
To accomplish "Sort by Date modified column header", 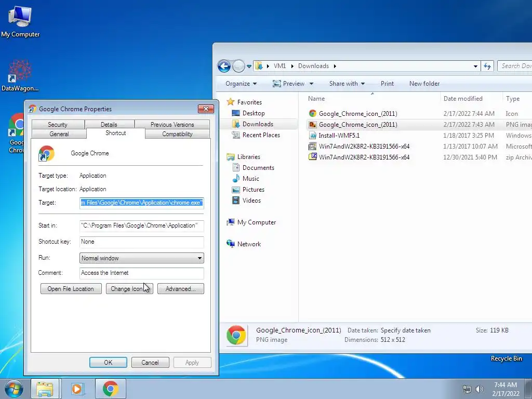I will pos(471,99).
